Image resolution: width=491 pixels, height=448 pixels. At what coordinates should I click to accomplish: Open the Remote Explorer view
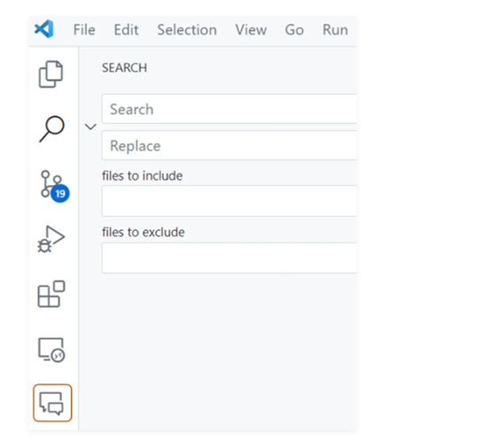tap(51, 350)
